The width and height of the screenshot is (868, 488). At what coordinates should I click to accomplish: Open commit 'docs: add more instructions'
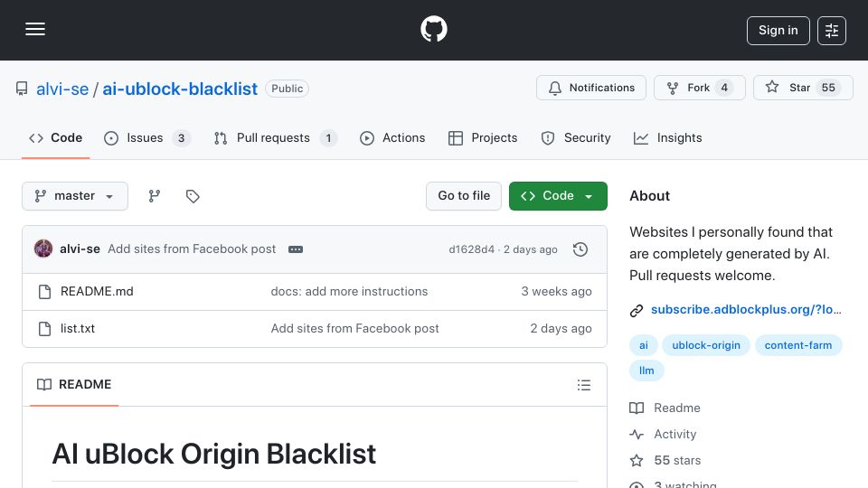pos(349,292)
